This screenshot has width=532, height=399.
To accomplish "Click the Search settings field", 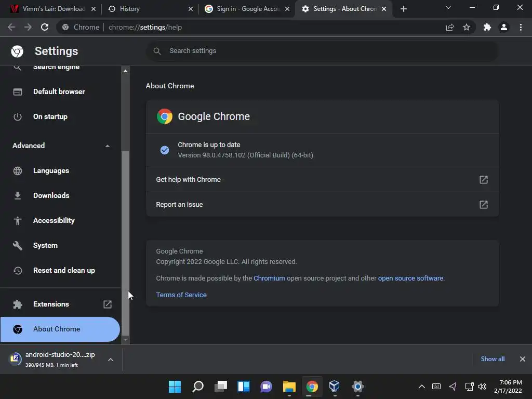I will pos(322,51).
